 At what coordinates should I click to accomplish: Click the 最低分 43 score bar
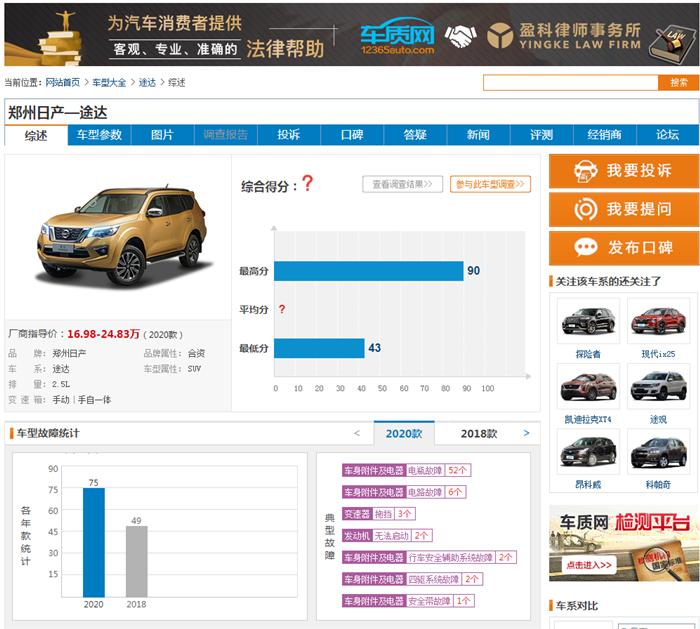(319, 348)
